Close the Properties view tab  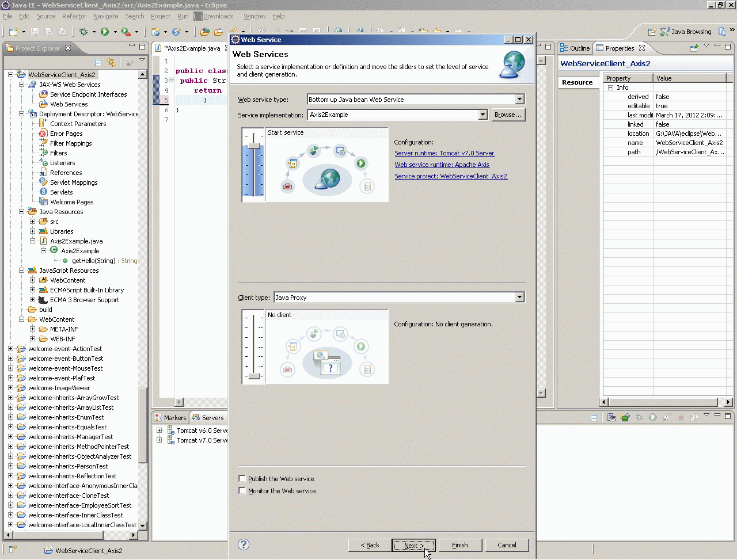click(x=642, y=48)
